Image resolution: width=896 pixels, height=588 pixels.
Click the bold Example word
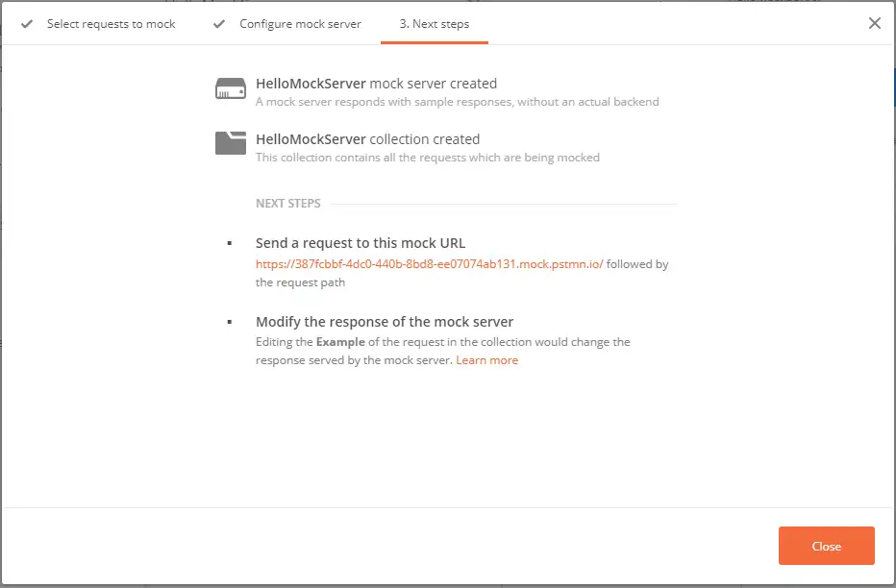coord(339,342)
